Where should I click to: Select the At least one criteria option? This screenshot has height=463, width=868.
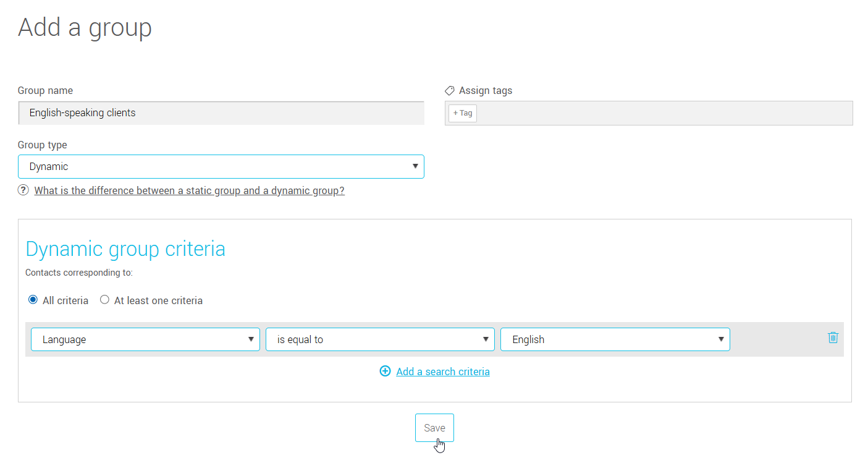tap(104, 300)
